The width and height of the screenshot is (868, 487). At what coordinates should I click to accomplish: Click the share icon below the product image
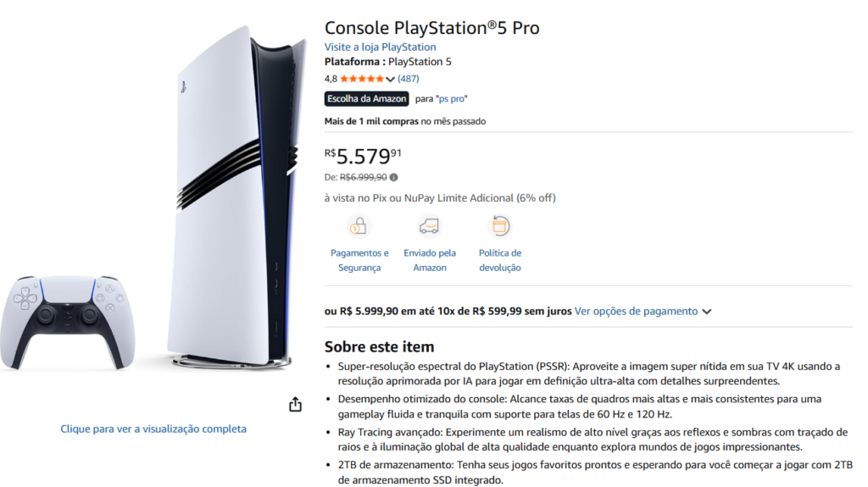click(x=295, y=405)
